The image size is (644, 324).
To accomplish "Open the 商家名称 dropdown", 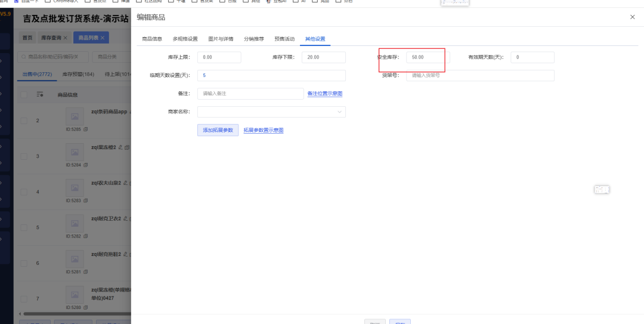I will pos(271,112).
